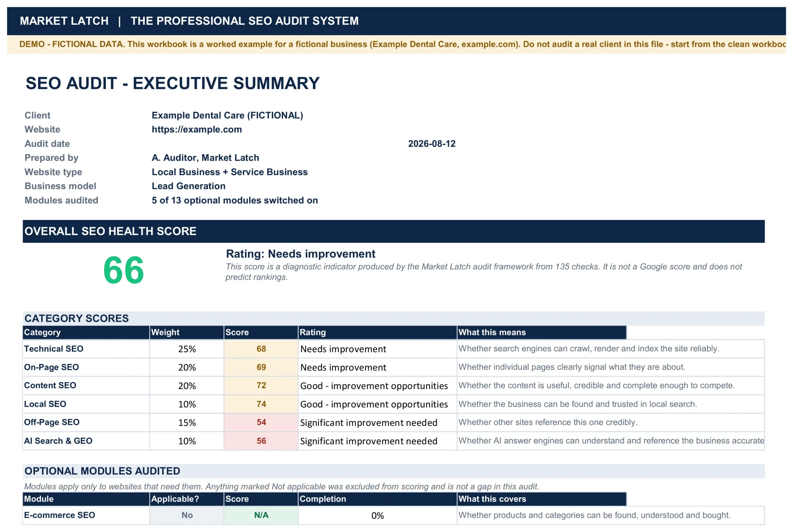793x532 pixels.
Task: Click the 'What this covers' column header
Action: click(541, 499)
